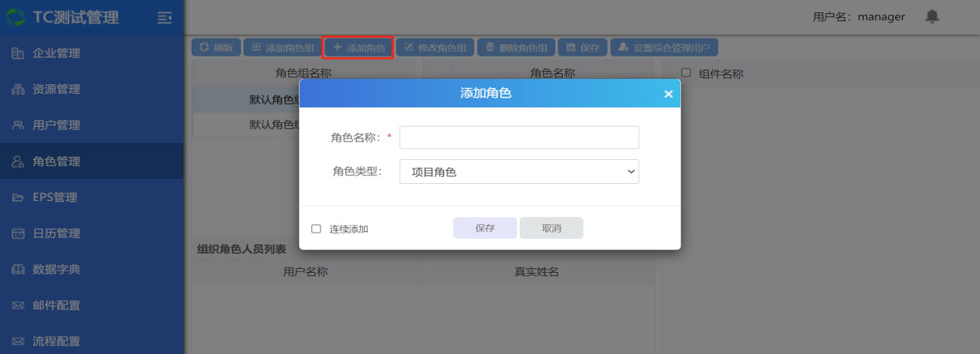Click the toolbar 保存 button
980x354 pixels.
click(582, 47)
